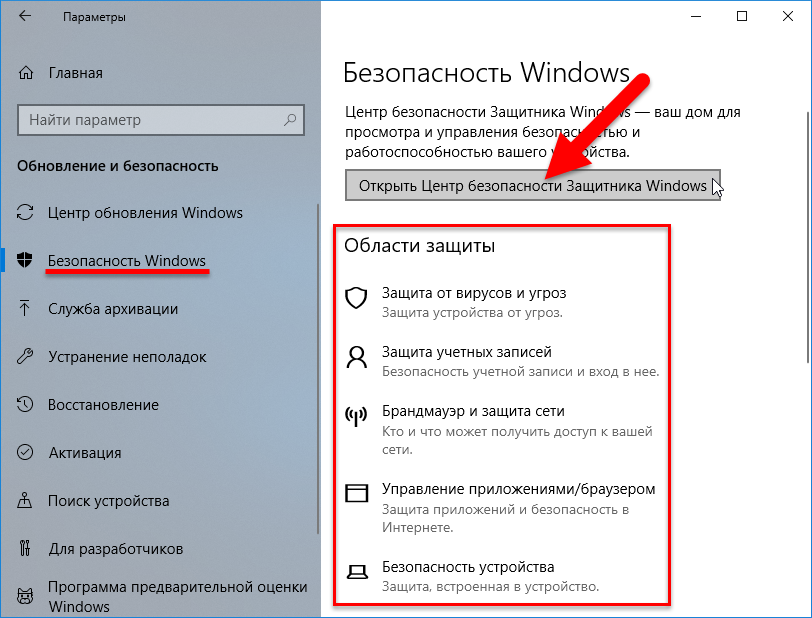
Task: Click Открыть Центр безопасности Защитника Windows button
Action: pos(533,185)
